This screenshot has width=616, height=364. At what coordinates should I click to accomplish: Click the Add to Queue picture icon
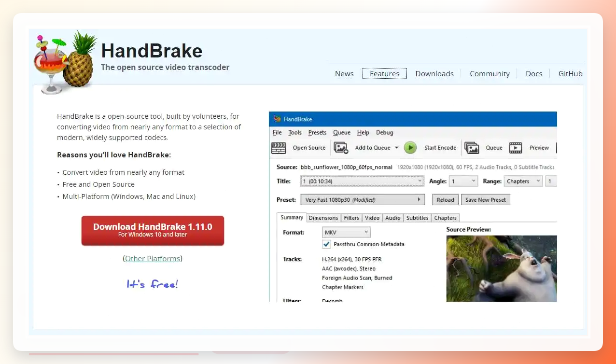pos(341,148)
